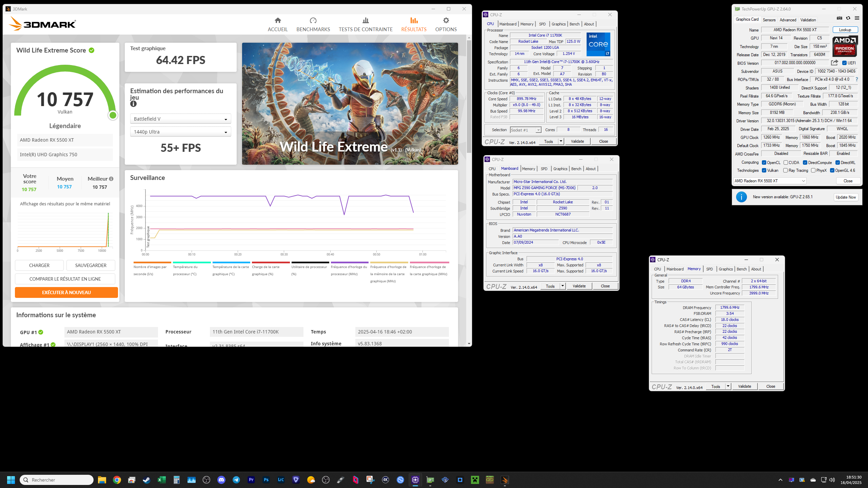Toggle the UEFI checkbox in GPU-Z
The image size is (868, 488).
(844, 63)
